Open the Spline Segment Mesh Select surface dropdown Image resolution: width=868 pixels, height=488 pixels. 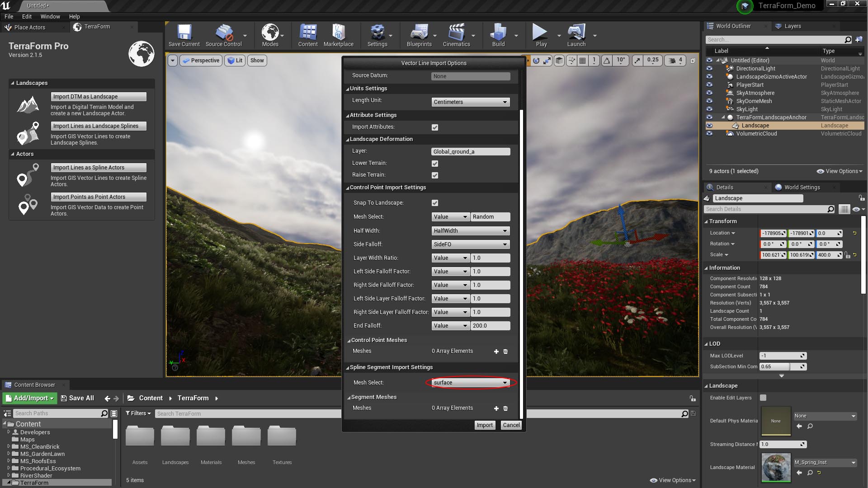click(471, 383)
